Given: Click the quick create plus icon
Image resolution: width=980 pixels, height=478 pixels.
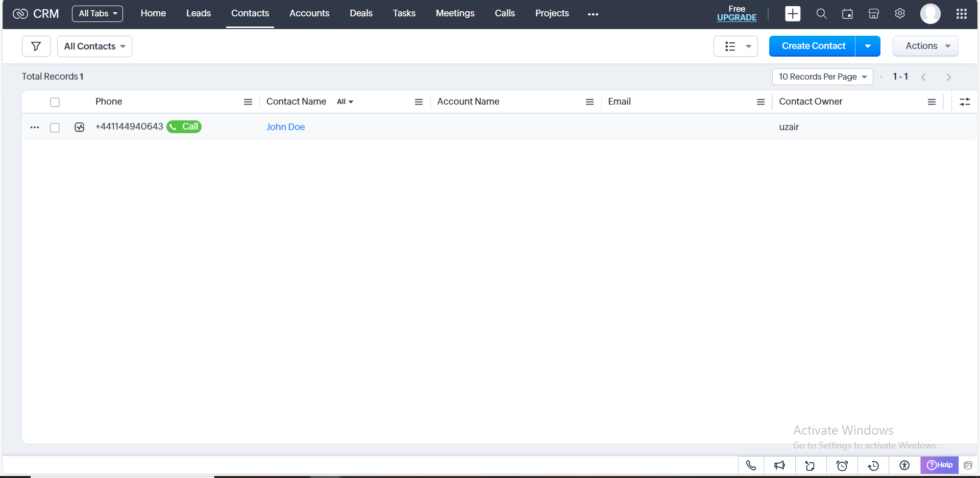Looking at the screenshot, I should pyautogui.click(x=792, y=14).
